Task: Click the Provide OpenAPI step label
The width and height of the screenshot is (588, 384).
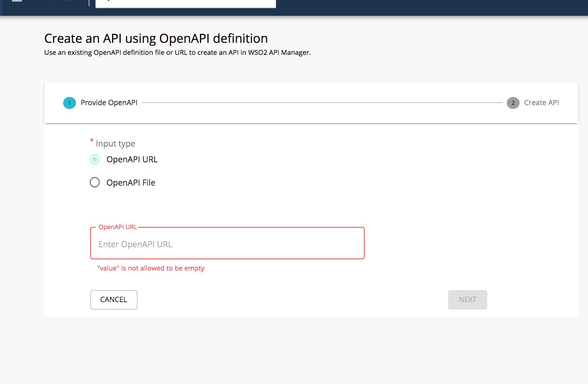Action: click(109, 103)
